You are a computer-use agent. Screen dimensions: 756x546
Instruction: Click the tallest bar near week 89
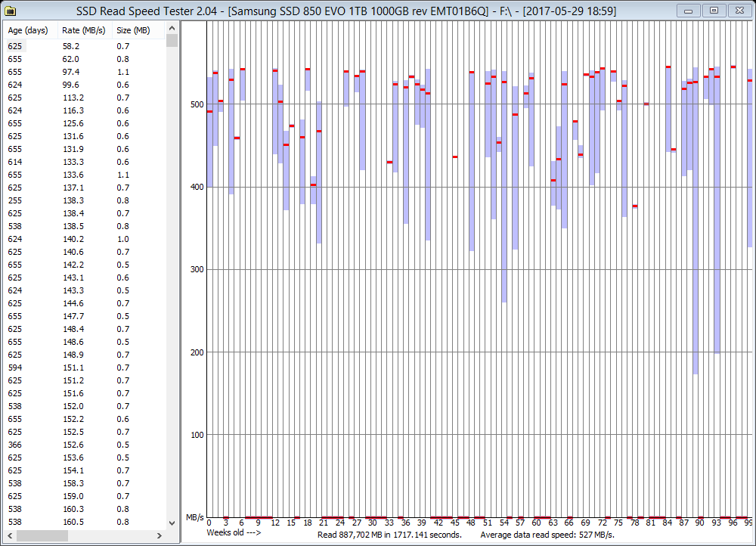[x=696, y=227]
